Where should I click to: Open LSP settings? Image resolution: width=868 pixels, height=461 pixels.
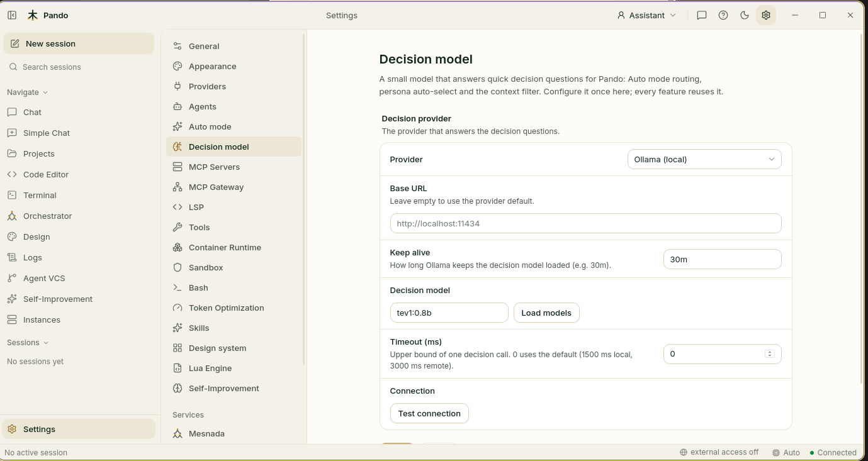(x=234, y=207)
